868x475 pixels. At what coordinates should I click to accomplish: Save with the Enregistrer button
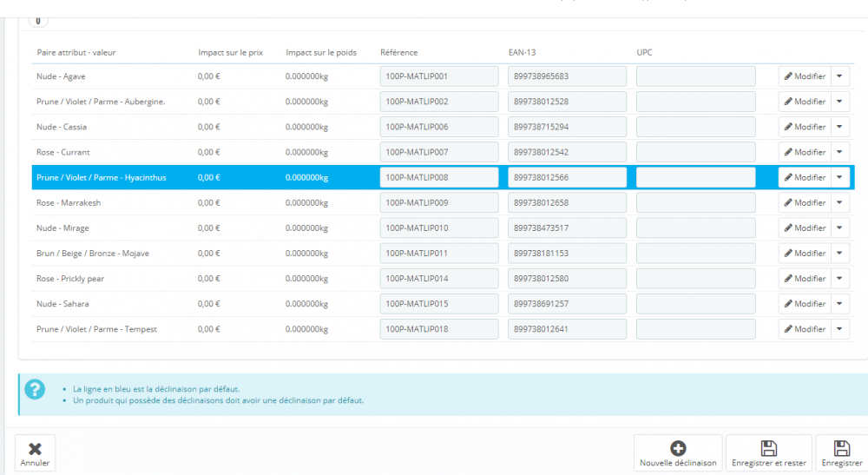841,453
